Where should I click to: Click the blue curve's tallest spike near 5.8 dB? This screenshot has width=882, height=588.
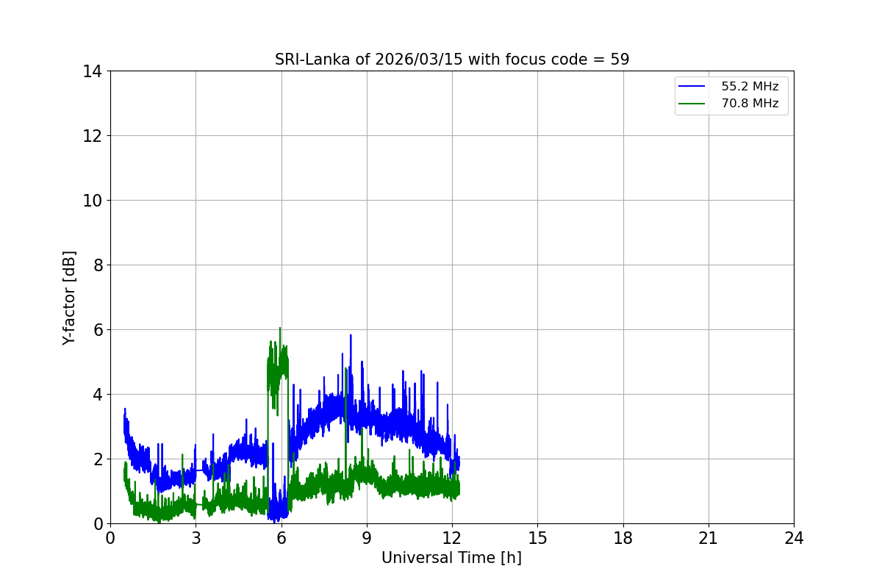351,335
